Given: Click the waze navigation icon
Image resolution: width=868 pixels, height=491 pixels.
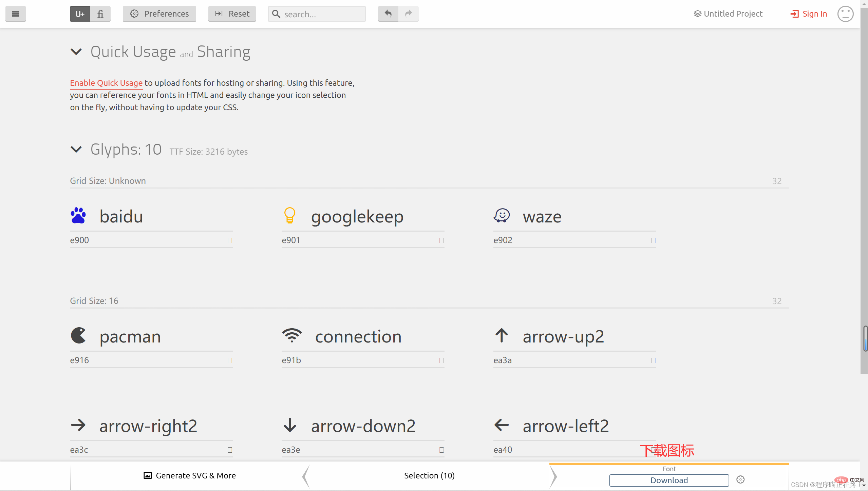Looking at the screenshot, I should tap(502, 215).
